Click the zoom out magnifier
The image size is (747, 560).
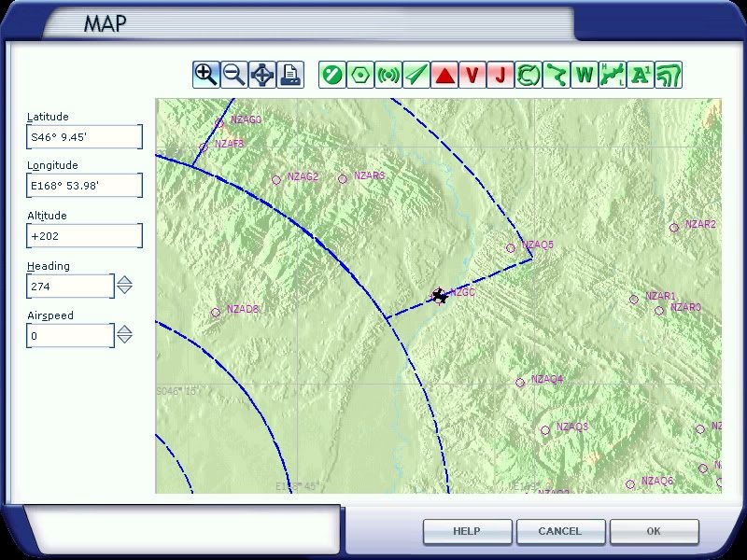tap(233, 75)
